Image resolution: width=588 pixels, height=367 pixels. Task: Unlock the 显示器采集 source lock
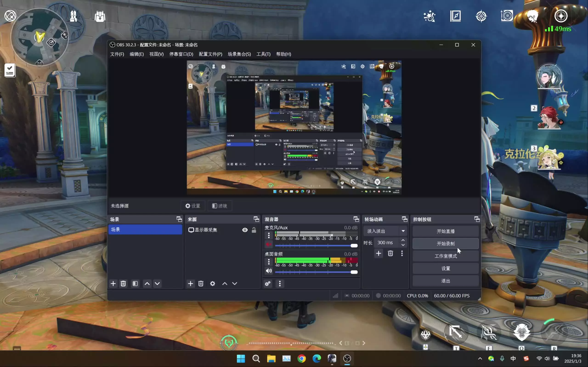click(x=254, y=230)
